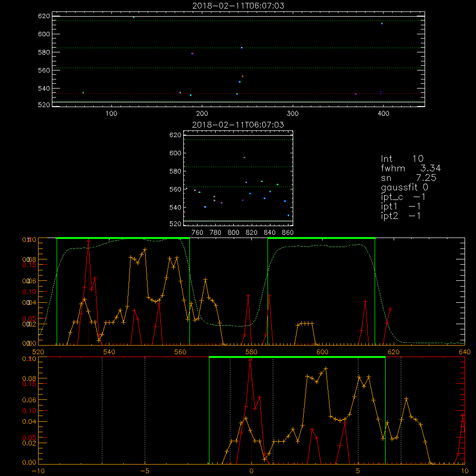Select the 'ipt1 -1' readout line

[x=401, y=207]
